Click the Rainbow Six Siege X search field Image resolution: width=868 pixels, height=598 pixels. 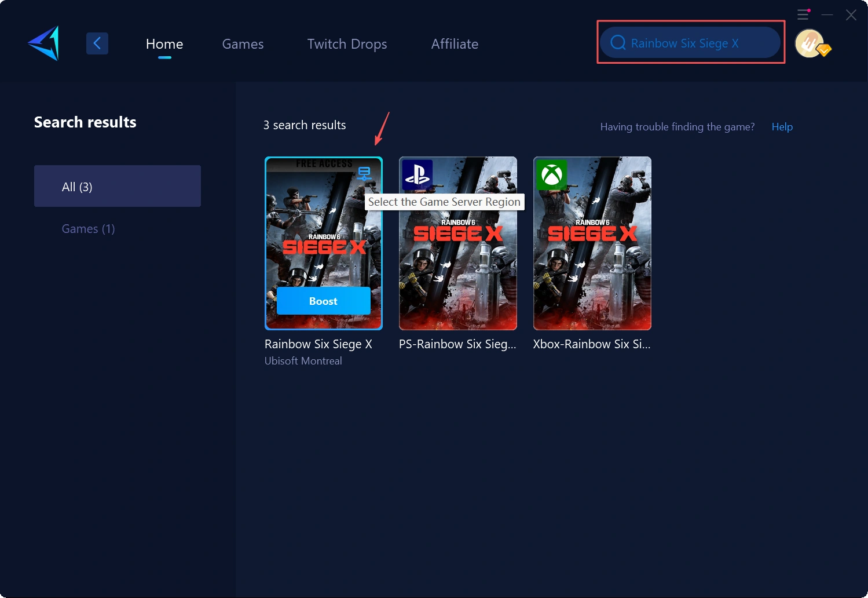point(695,43)
